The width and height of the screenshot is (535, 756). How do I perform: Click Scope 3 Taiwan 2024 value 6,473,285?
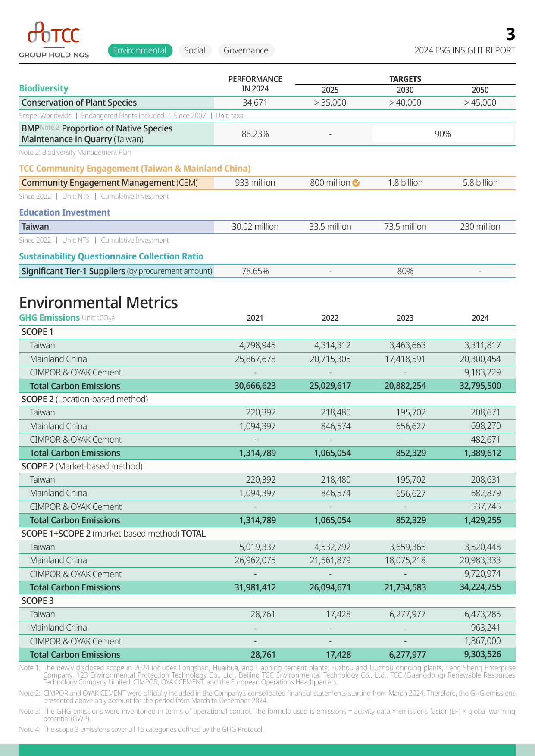coord(482,614)
